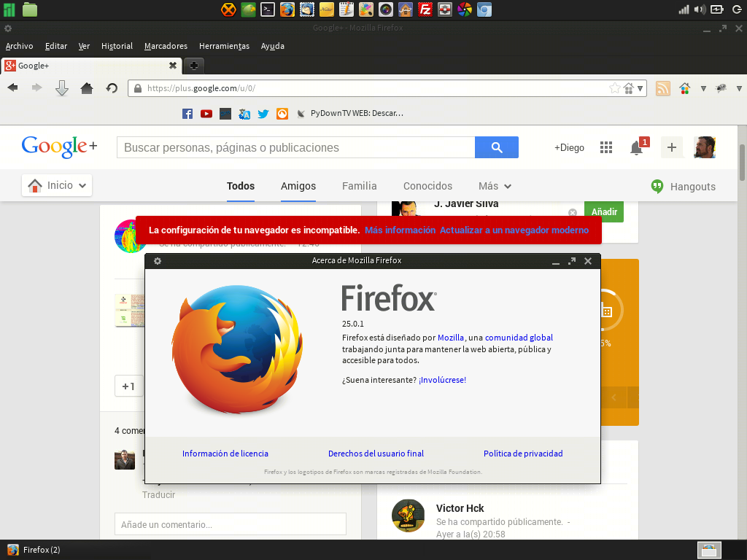Open the URL bar history dropdown arrow

pos(640,88)
